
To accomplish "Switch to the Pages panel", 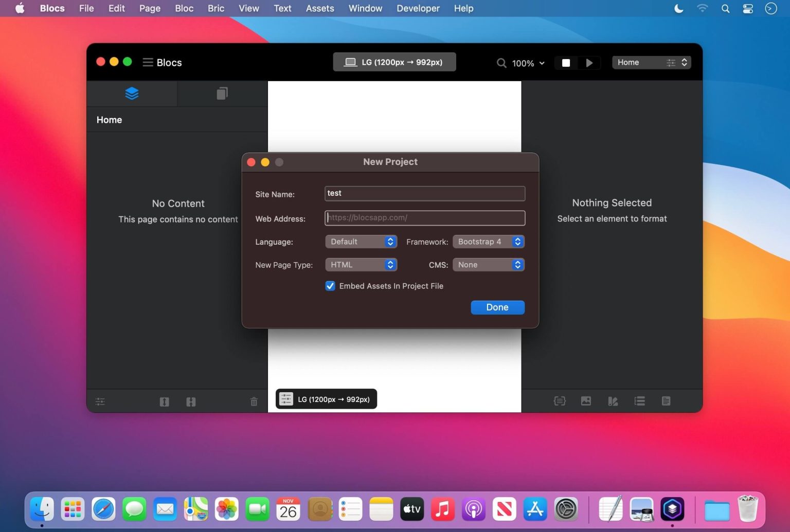I will (222, 93).
